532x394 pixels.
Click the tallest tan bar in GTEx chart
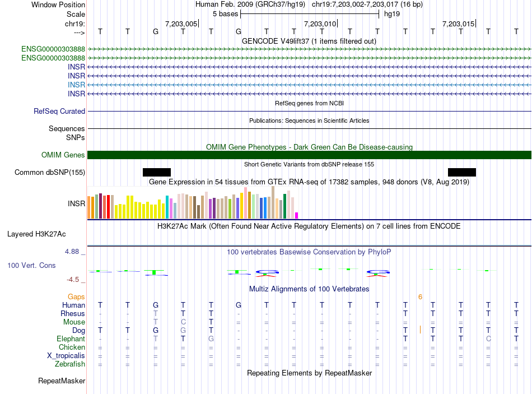[273, 202]
